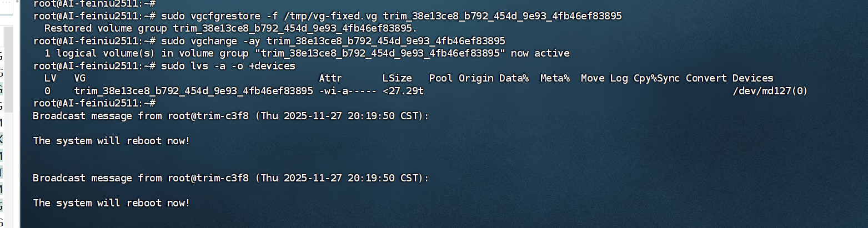Click the LV column header
The image size is (868, 228).
point(50,78)
